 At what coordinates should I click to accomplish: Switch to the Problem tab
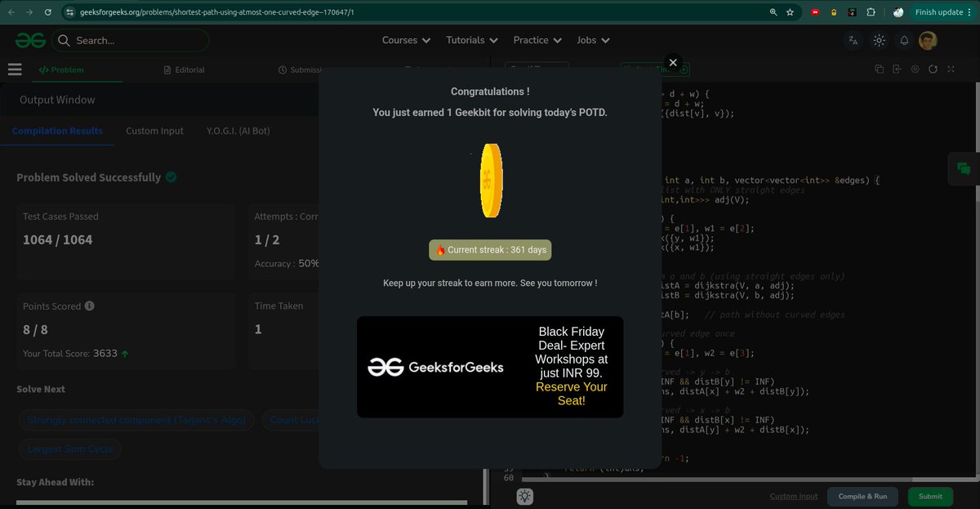click(62, 69)
